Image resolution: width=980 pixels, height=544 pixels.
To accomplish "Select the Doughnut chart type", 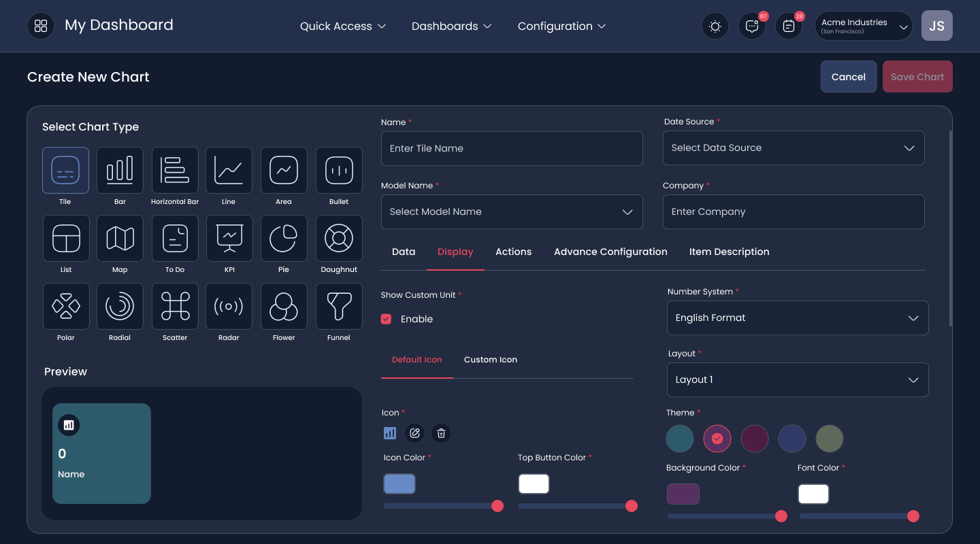I will 339,239.
